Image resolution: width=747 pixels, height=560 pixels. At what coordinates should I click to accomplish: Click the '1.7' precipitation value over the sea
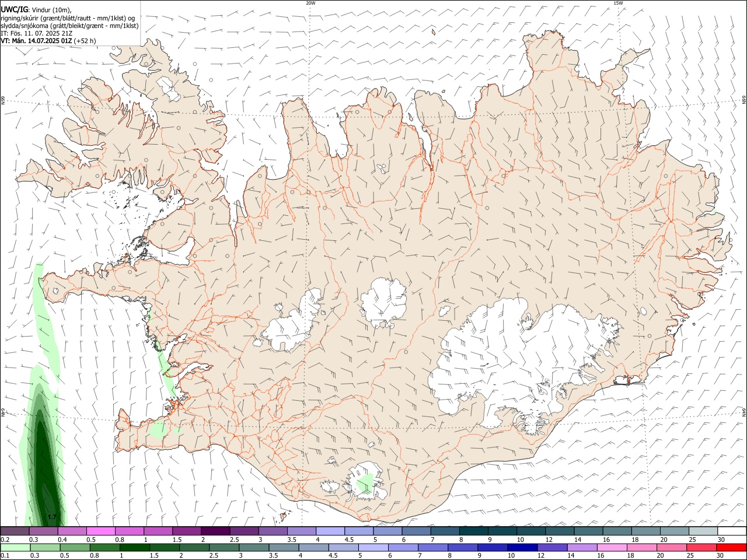click(52, 517)
